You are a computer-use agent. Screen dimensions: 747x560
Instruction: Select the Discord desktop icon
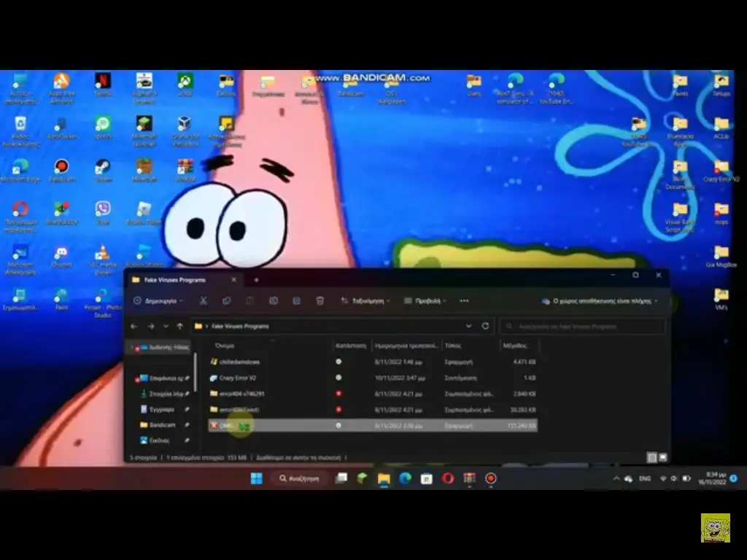[61, 256]
